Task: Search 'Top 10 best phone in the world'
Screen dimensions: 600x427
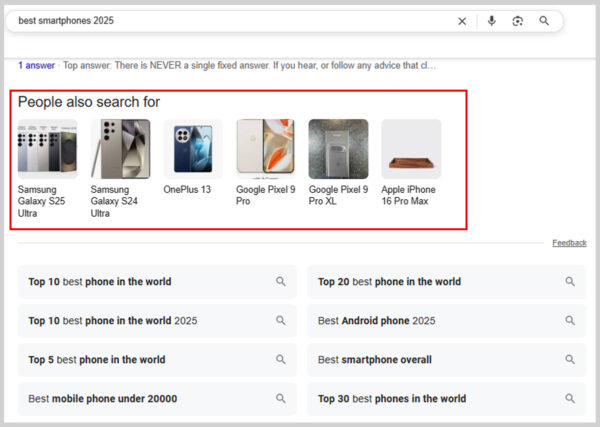Action: point(157,282)
